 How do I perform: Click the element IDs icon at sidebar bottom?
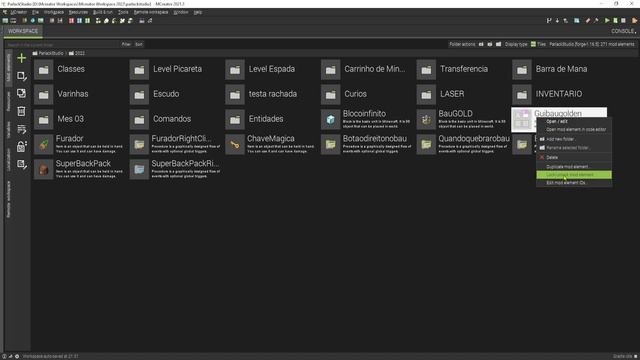pyautogui.click(x=22, y=164)
